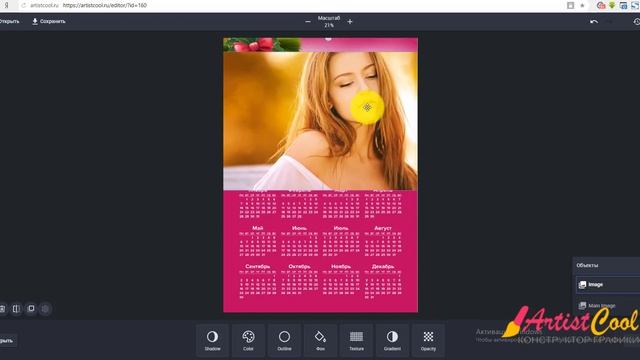Open the Shadow settings tool
Screen dimensions: 640x360
[212, 341]
